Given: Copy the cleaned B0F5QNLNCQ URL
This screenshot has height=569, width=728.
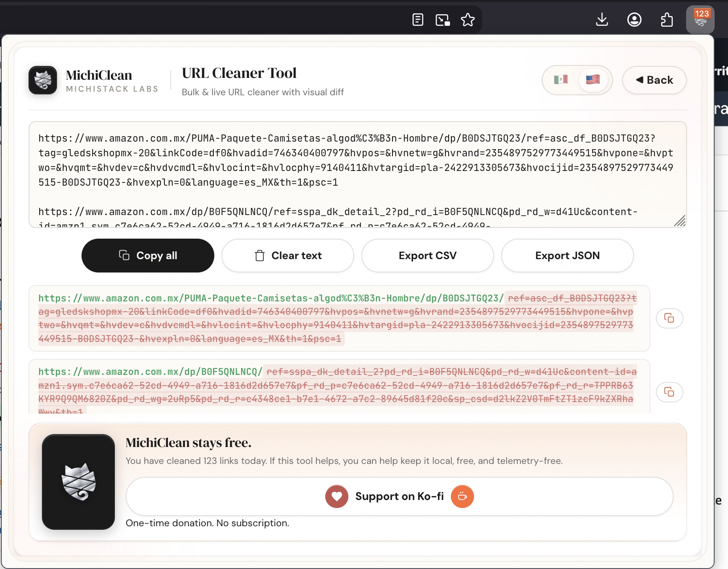Looking at the screenshot, I should [669, 392].
